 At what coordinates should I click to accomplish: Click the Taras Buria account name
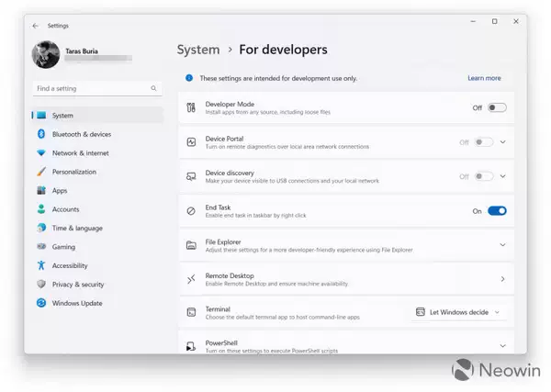coord(82,51)
